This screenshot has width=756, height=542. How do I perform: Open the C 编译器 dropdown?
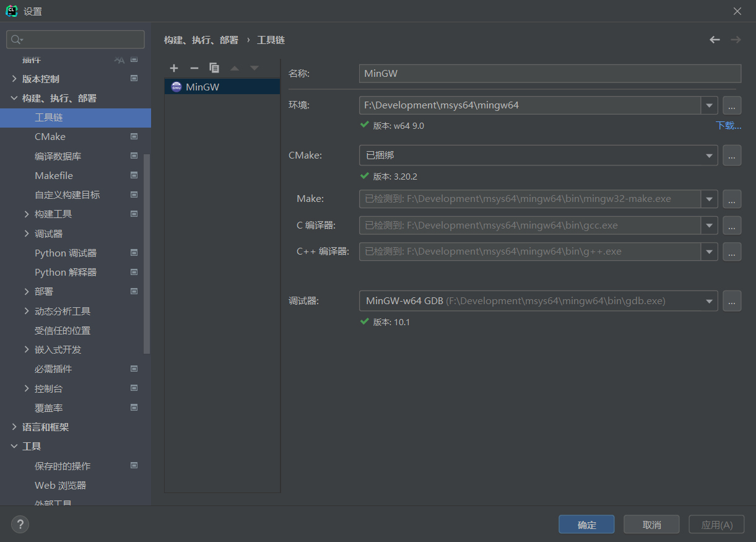pyautogui.click(x=710, y=225)
